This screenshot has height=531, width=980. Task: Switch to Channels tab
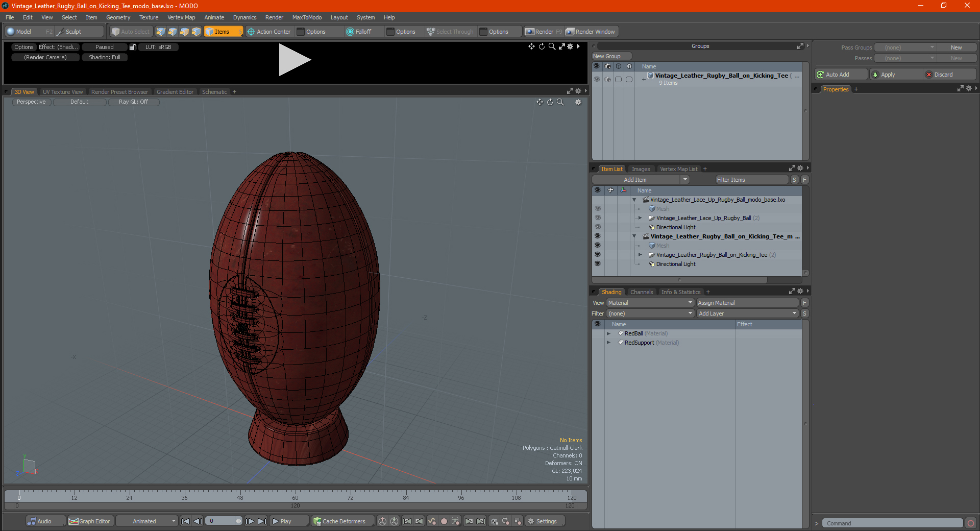point(642,292)
